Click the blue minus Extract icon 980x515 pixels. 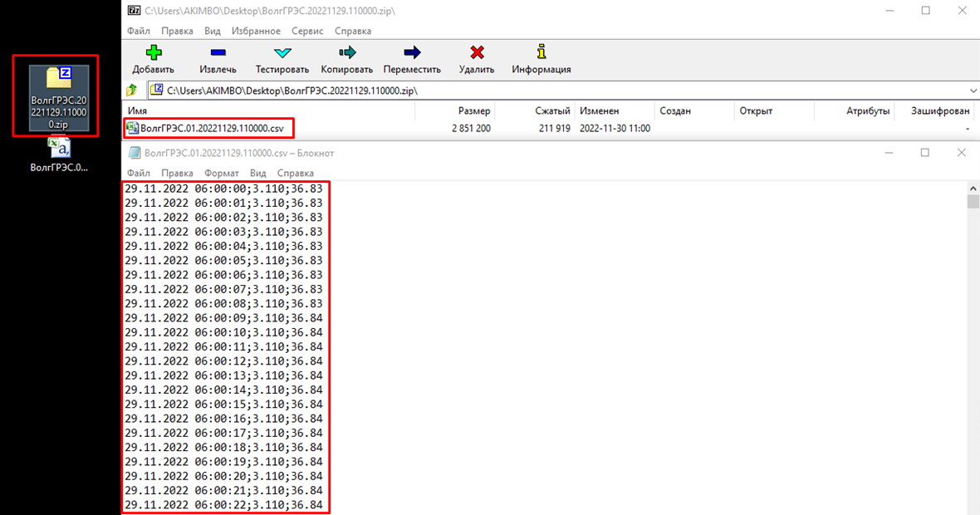218,53
